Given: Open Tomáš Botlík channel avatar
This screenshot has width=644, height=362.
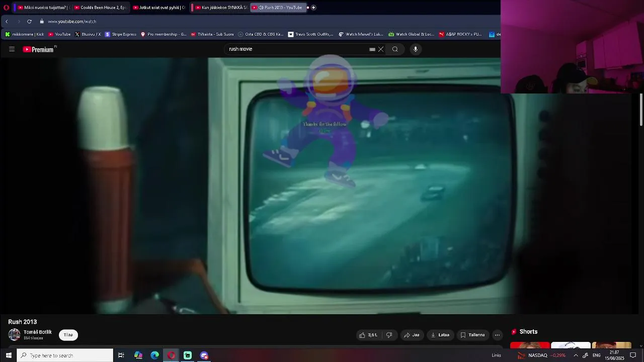Looking at the screenshot, I should (14, 334).
